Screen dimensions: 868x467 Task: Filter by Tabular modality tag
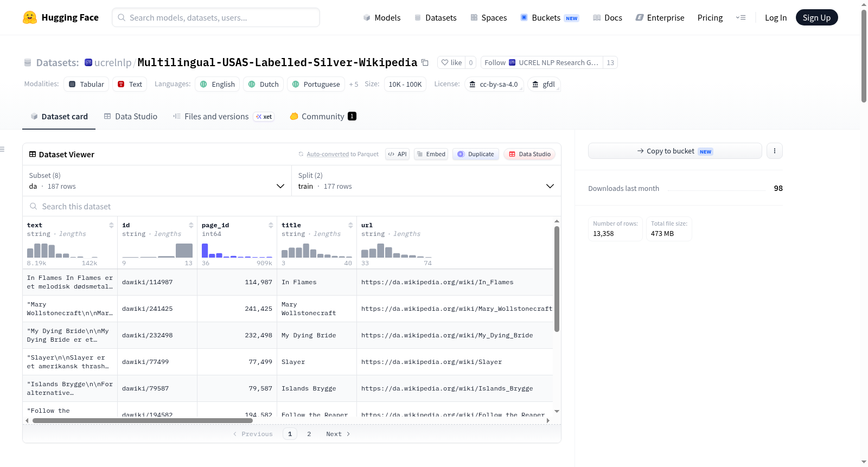(x=86, y=84)
